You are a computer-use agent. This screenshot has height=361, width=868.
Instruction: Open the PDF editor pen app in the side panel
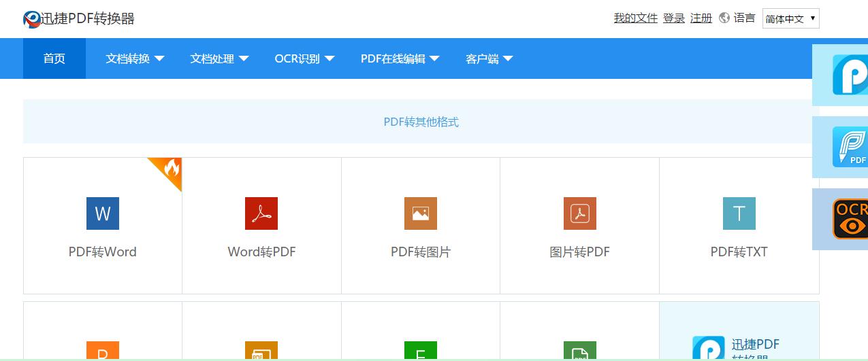[x=850, y=147]
